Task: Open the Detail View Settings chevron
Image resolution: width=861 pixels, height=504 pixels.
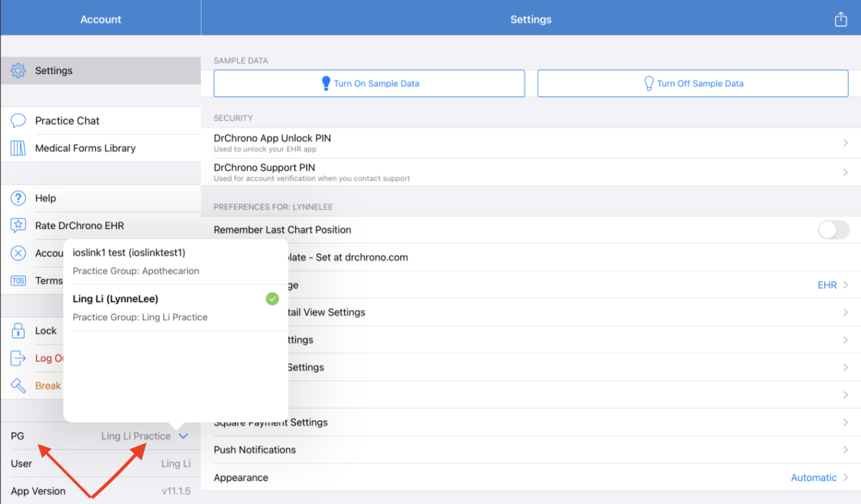Action: coord(845,312)
